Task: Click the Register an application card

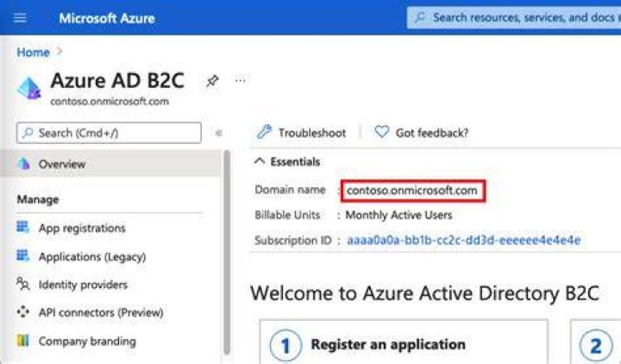Action: [x=404, y=342]
